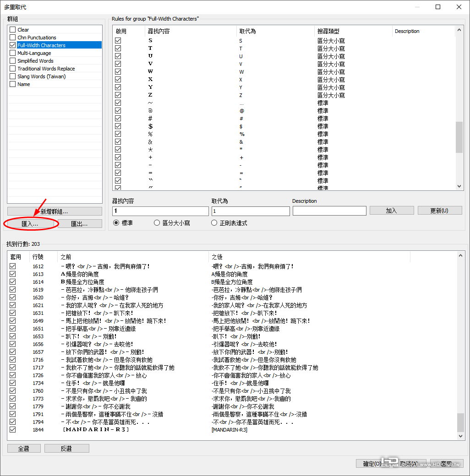The height and width of the screenshot is (476, 470).
Task: Choose 區分大小寫 matching option
Action: click(x=156, y=222)
